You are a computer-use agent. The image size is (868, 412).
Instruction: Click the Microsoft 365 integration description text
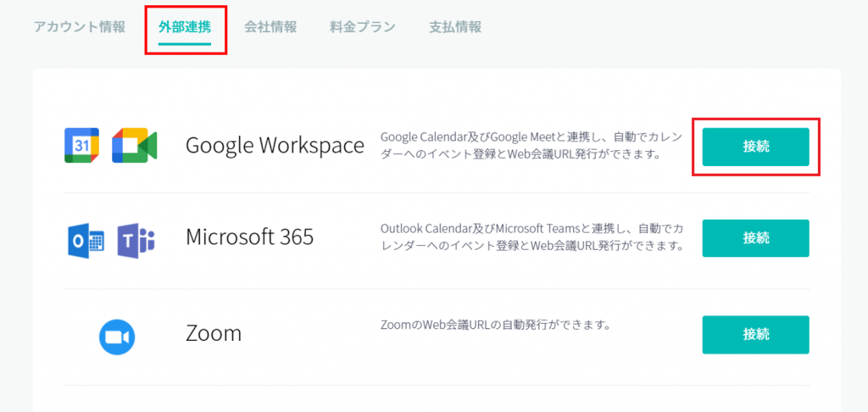[x=531, y=237]
